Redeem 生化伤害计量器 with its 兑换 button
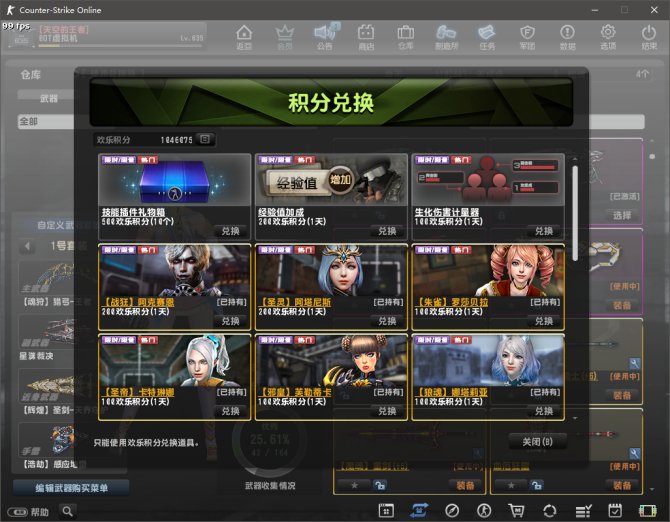 point(544,231)
